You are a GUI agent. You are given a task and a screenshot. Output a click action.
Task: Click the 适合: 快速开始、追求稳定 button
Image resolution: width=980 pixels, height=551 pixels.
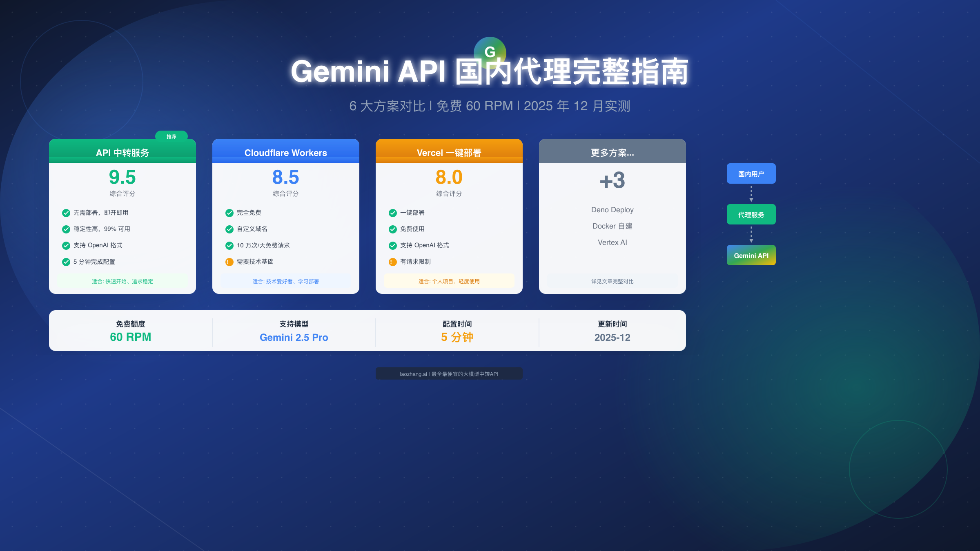click(122, 281)
